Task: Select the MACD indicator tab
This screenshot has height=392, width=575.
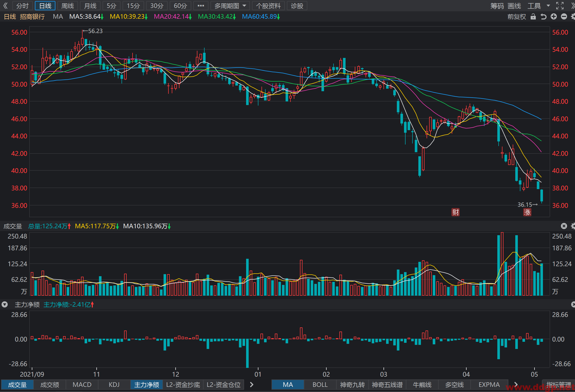Action: (x=82, y=385)
